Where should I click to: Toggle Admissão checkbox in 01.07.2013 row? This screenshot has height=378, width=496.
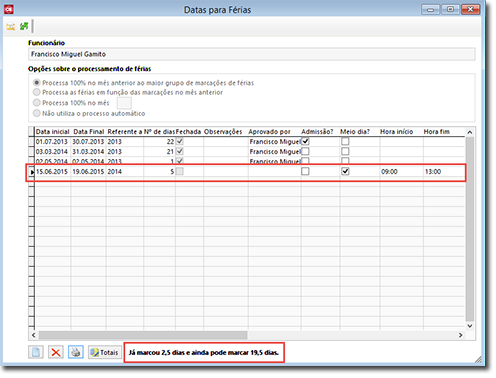click(x=305, y=141)
